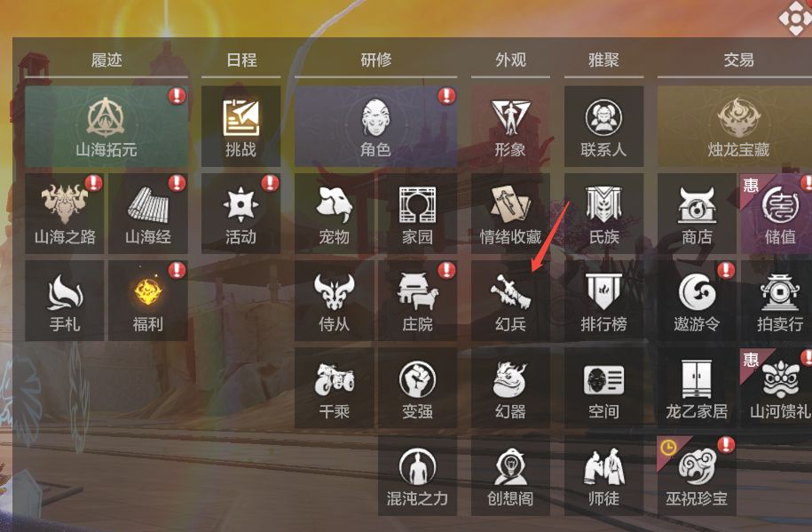Open the 福利 rewards icon
Image resolution: width=812 pixels, height=532 pixels.
click(x=148, y=301)
